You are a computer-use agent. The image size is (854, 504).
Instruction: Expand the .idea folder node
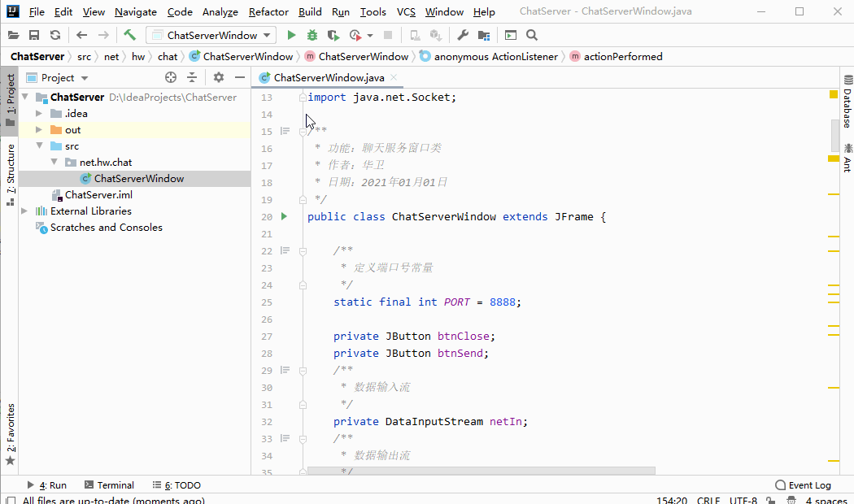point(39,113)
